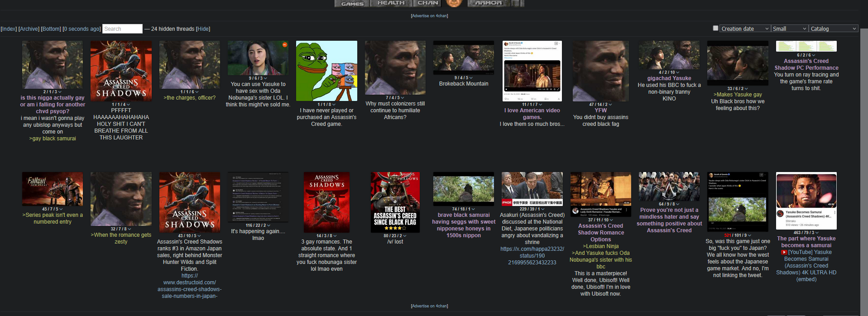Open the Creation date sort dropdown

pyautogui.click(x=745, y=29)
